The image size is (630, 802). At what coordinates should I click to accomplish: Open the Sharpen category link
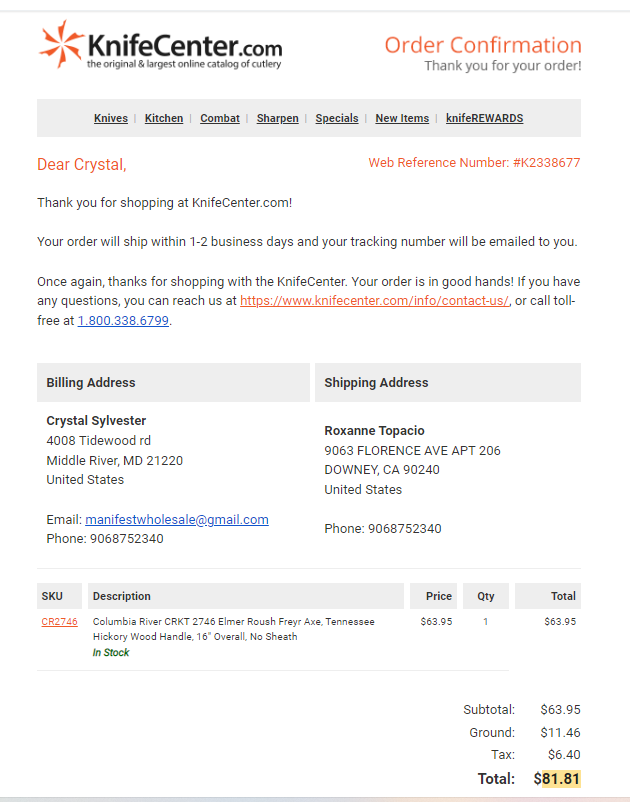(278, 118)
